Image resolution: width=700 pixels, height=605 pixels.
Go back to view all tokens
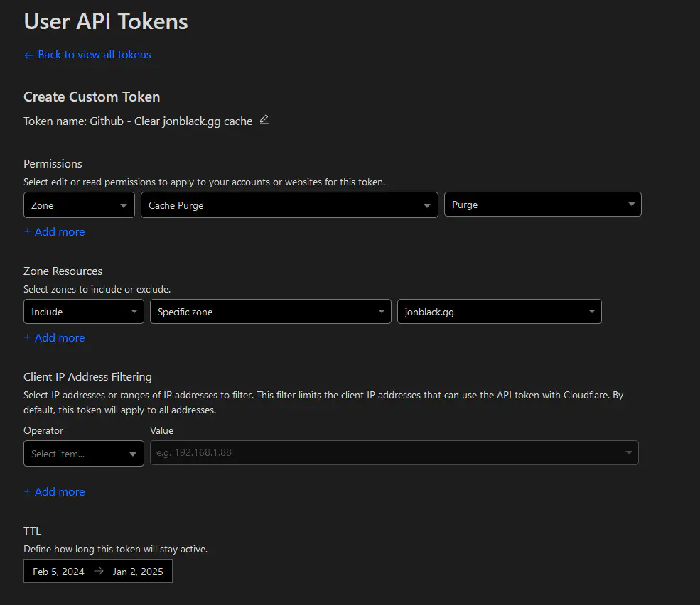[94, 55]
